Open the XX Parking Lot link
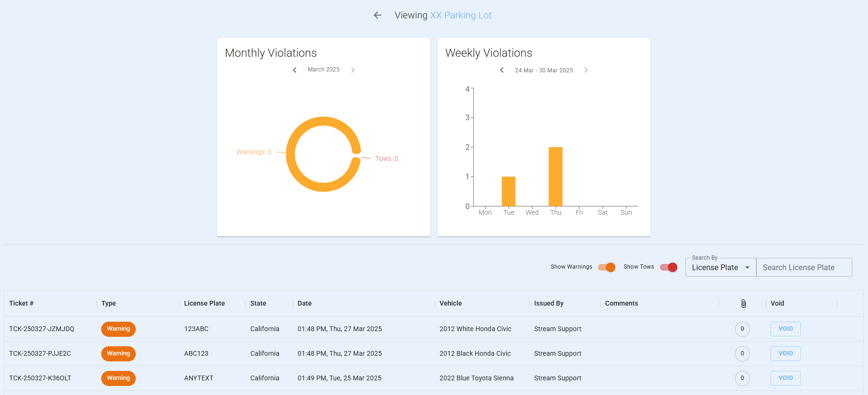 461,15
